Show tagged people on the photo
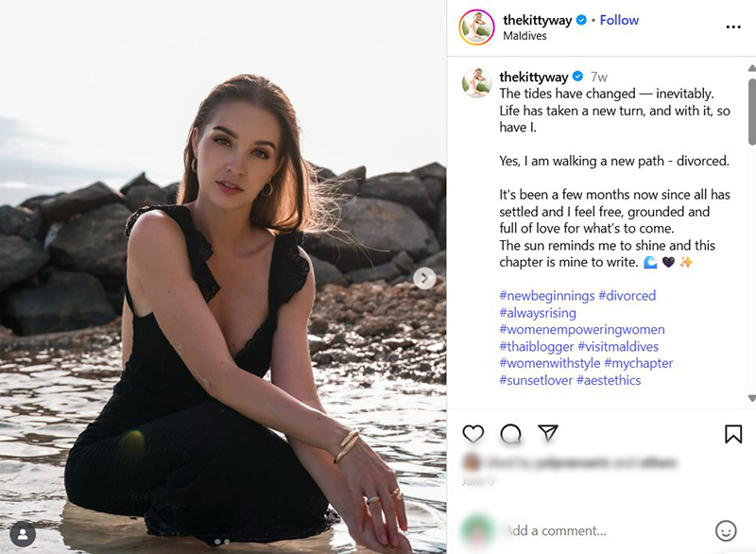 23,532
